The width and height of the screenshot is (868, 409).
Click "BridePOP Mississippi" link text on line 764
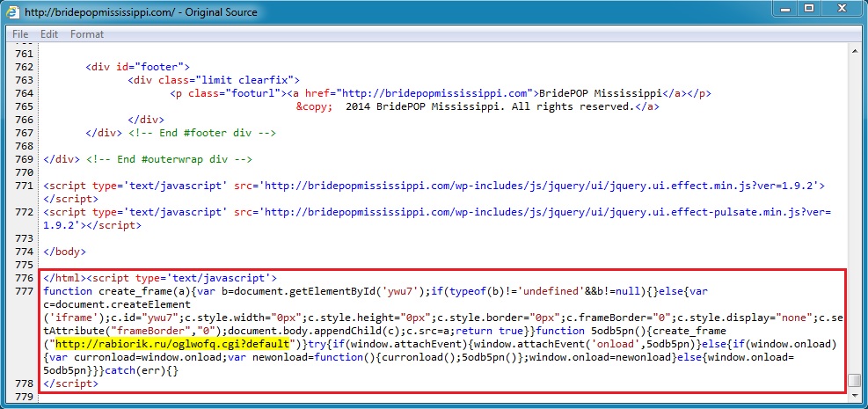click(600, 93)
